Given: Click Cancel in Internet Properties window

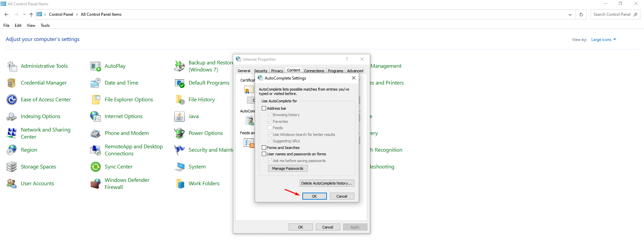Looking at the screenshot, I should [x=328, y=227].
